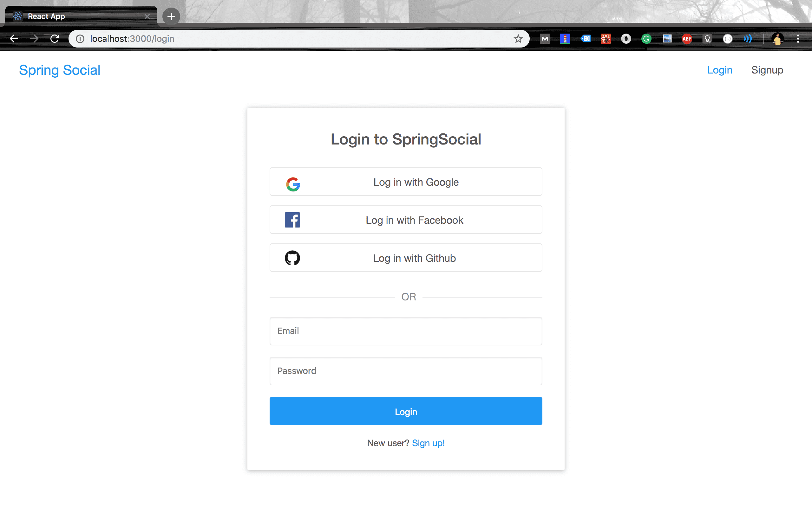The width and height of the screenshot is (812, 507).
Task: Click the browser refresh icon
Action: pos(54,39)
